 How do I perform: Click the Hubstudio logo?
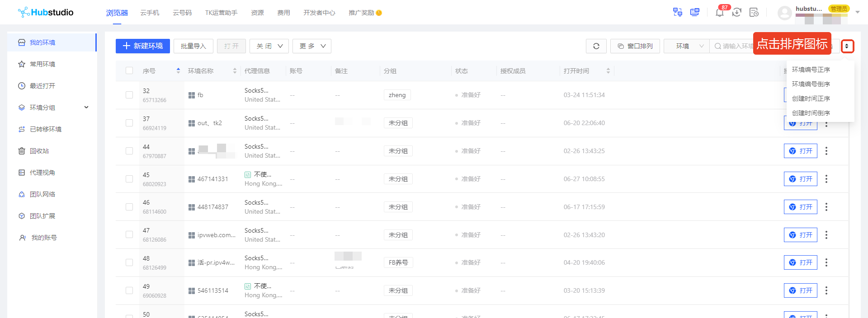46,12
